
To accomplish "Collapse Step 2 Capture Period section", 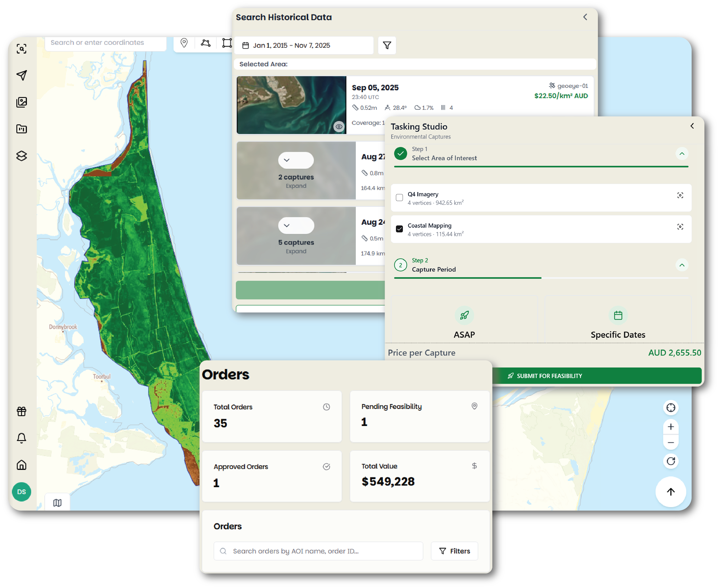I will [x=682, y=265].
